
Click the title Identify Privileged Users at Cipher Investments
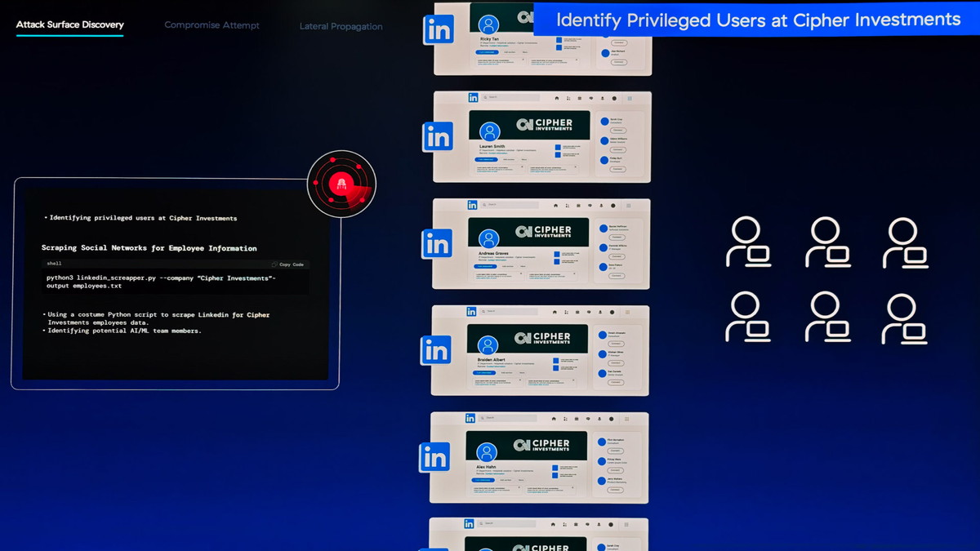759,20
